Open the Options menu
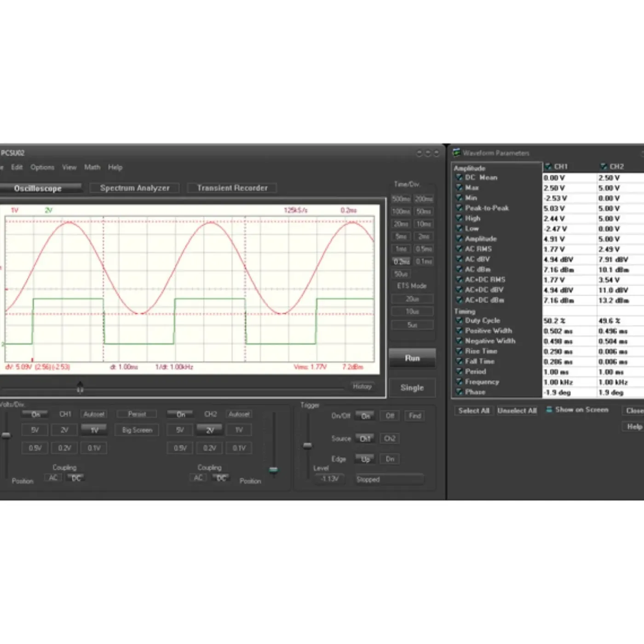The height and width of the screenshot is (644, 644). (42, 167)
